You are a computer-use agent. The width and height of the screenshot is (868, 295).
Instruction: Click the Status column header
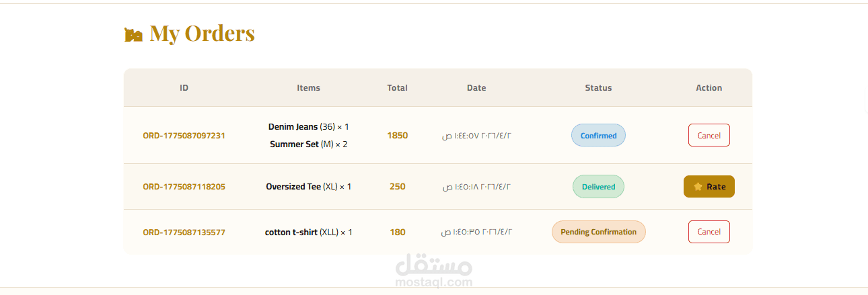click(598, 87)
